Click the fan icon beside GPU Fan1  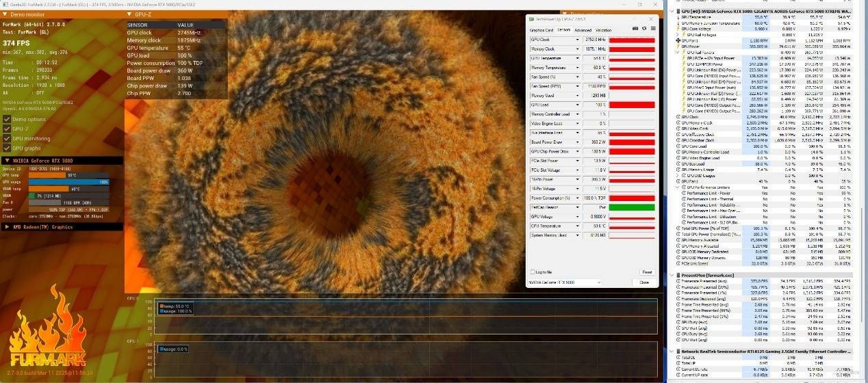[678, 40]
